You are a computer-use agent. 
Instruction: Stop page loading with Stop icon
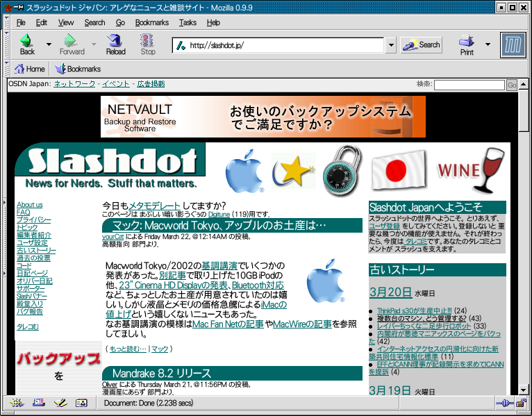(148, 44)
